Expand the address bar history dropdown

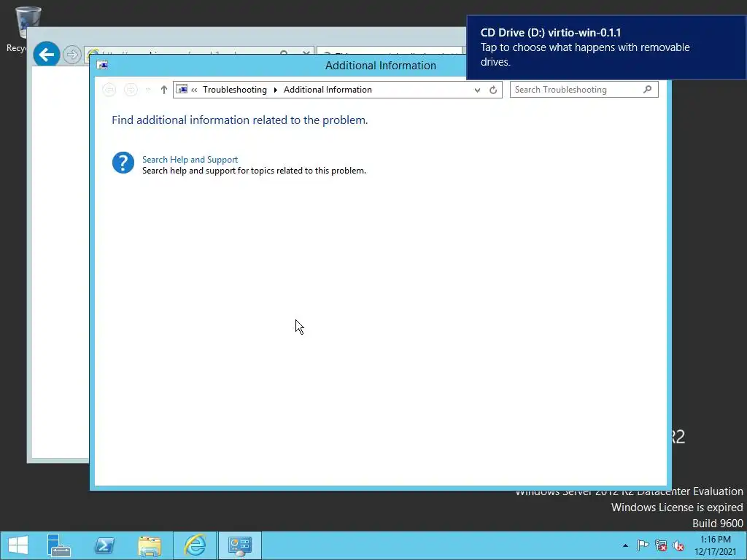point(477,90)
